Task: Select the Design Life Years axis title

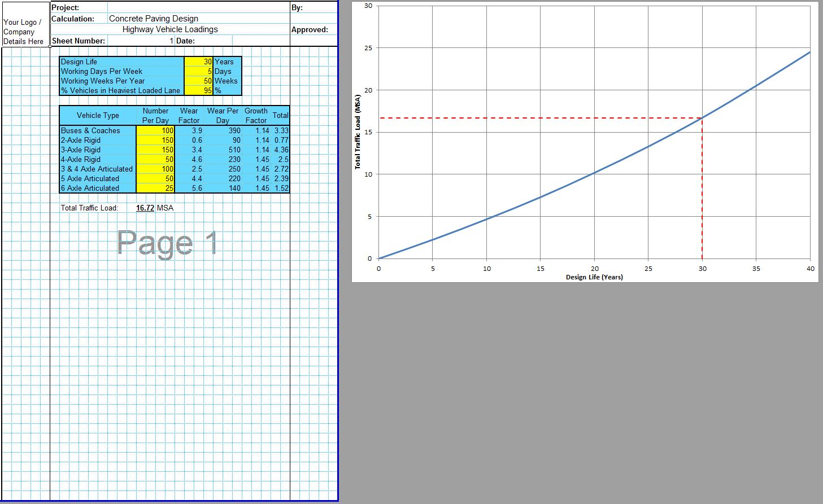Action: tap(594, 277)
